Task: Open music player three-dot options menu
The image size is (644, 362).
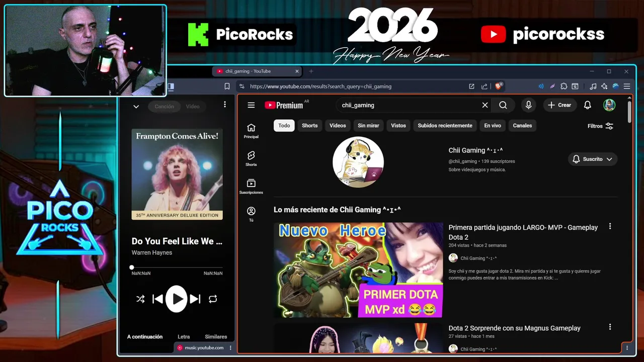Action: coord(225,105)
